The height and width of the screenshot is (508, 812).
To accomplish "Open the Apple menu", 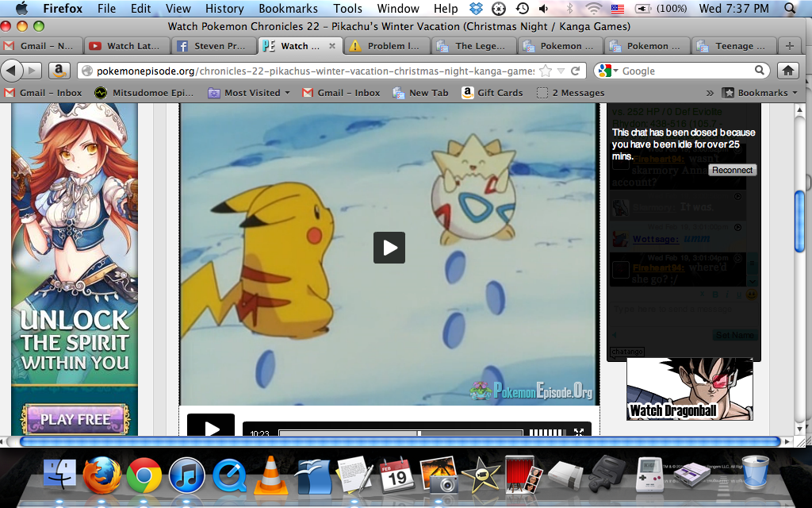I will (x=21, y=8).
